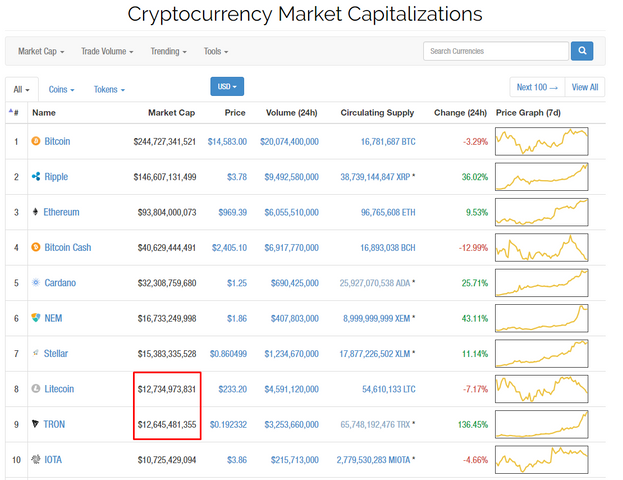Sort table by Price column header

(x=235, y=113)
